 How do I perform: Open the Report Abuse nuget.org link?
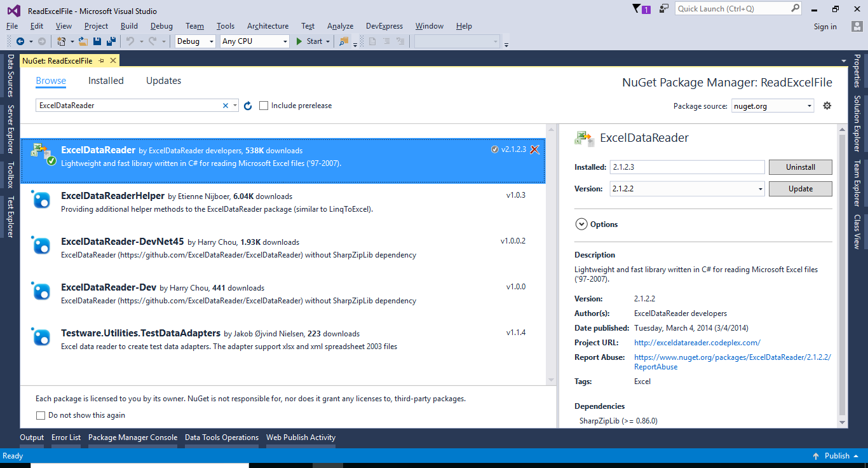pos(732,362)
